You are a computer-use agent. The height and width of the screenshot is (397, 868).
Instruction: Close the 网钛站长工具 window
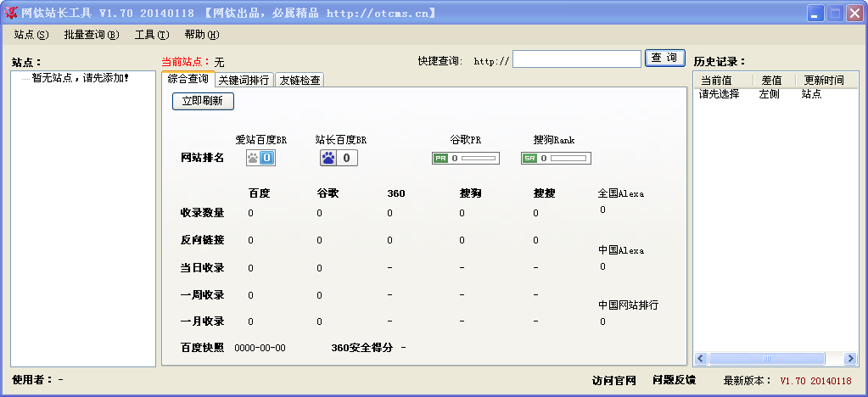(x=854, y=14)
